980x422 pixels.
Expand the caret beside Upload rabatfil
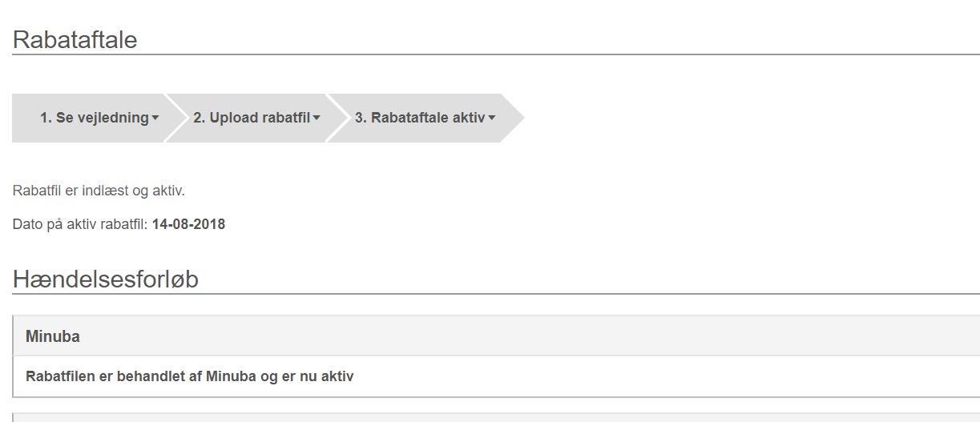pos(317,118)
